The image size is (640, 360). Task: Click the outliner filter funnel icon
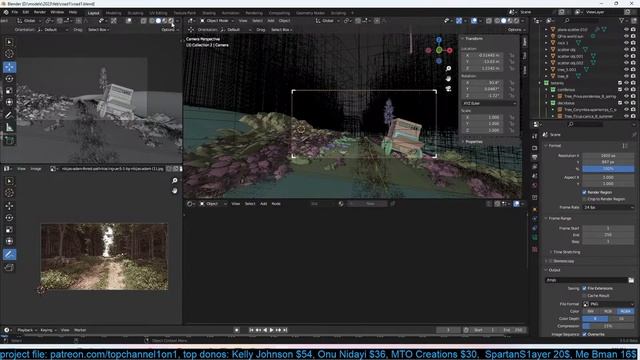pos(622,20)
